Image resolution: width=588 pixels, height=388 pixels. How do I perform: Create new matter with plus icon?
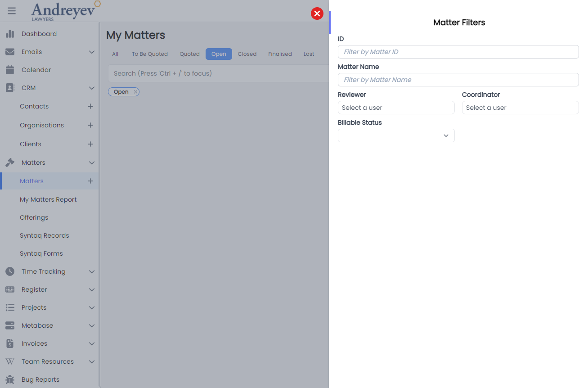(x=90, y=181)
